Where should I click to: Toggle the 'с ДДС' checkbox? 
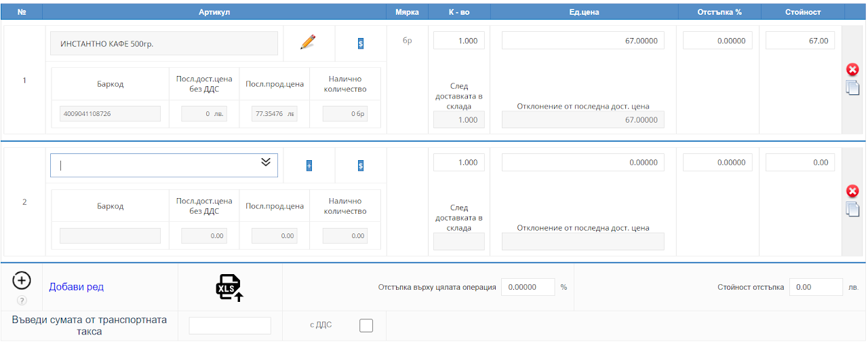tap(366, 326)
